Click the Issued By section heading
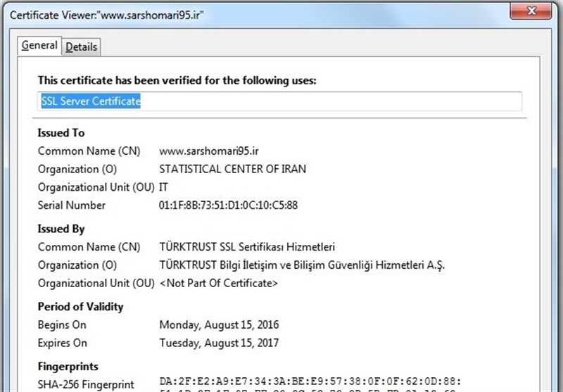Screen dimensions: 563x392 (x=61, y=229)
